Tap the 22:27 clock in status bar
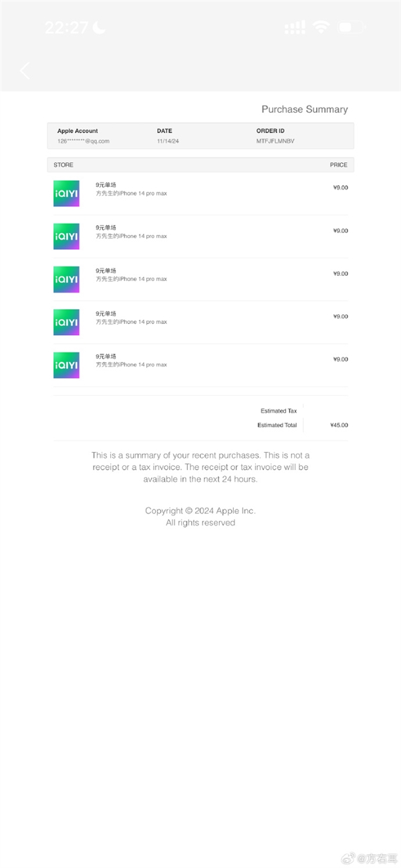The width and height of the screenshot is (401, 868). tap(67, 27)
